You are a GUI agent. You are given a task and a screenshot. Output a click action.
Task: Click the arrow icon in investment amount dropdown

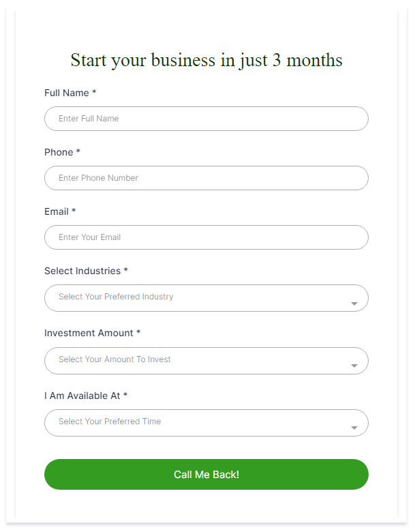click(x=354, y=366)
